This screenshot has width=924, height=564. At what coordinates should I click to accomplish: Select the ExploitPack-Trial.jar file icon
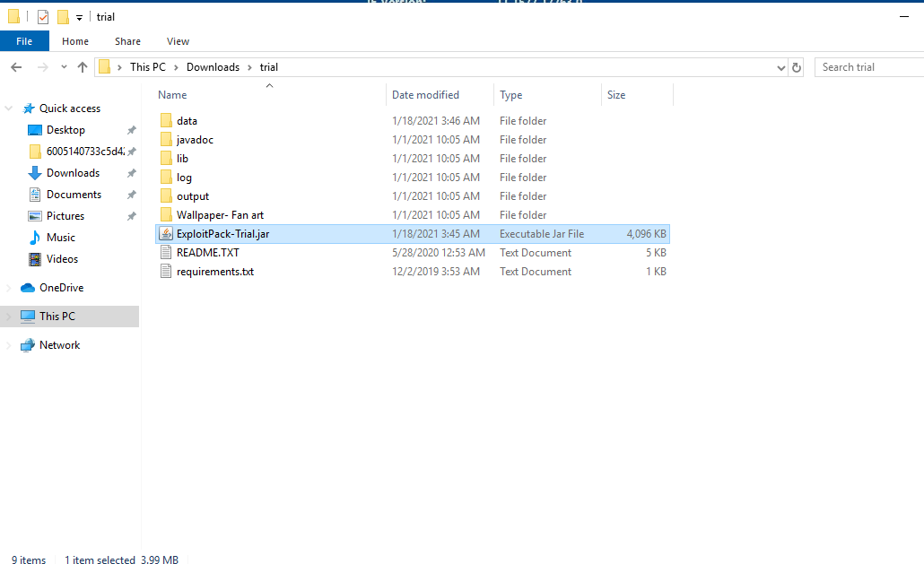tap(166, 234)
